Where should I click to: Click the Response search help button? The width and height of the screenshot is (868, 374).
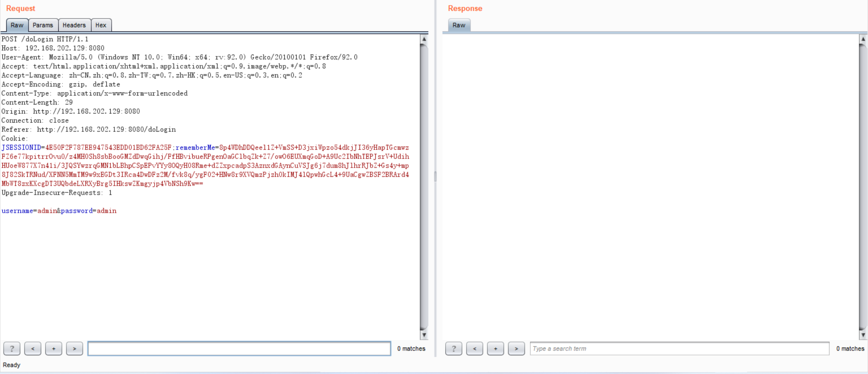[453, 349]
